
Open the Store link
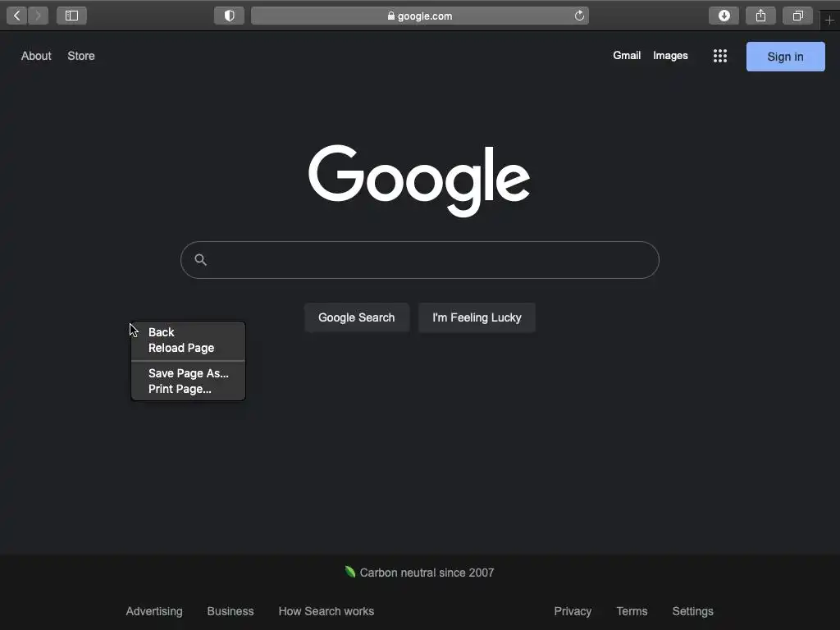(81, 56)
